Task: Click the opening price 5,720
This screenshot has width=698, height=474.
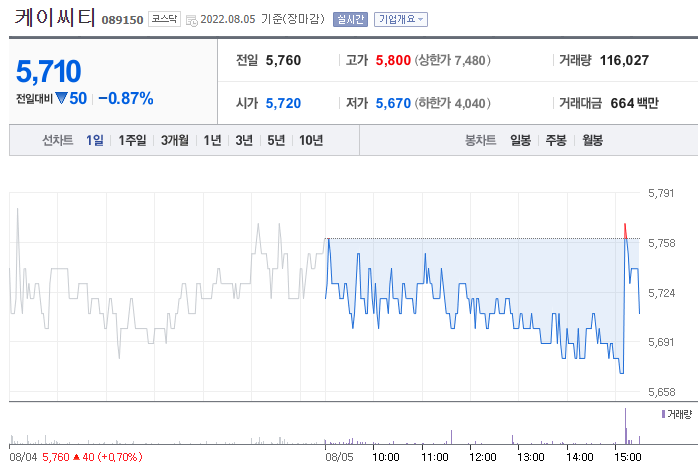Action: pyautogui.click(x=283, y=103)
